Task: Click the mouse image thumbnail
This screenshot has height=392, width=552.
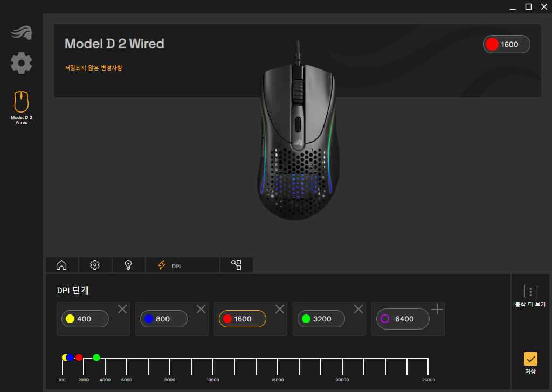Action: pyautogui.click(x=298, y=131)
